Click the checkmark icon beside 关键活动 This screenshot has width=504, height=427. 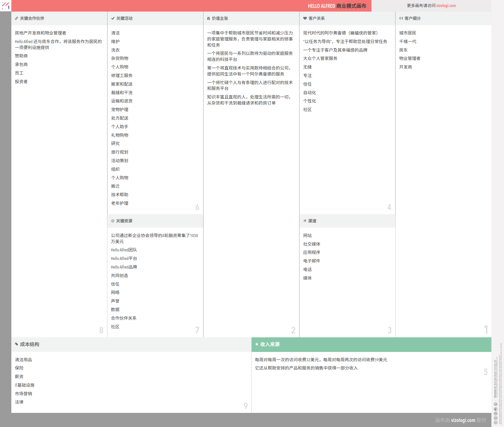[x=113, y=18]
